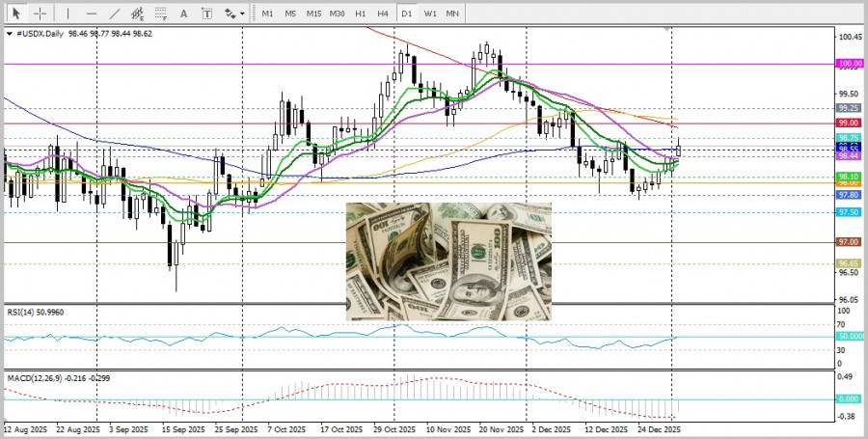Switch to M15 timeframe
Screen dimensions: 868x439
click(313, 13)
